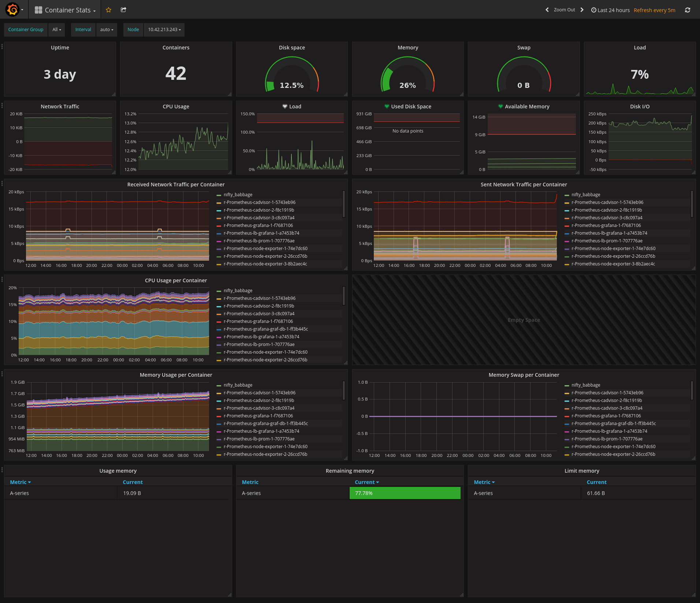This screenshot has width=700, height=603.
Task: Click the heart icon on Used Disk Space
Action: point(387,107)
